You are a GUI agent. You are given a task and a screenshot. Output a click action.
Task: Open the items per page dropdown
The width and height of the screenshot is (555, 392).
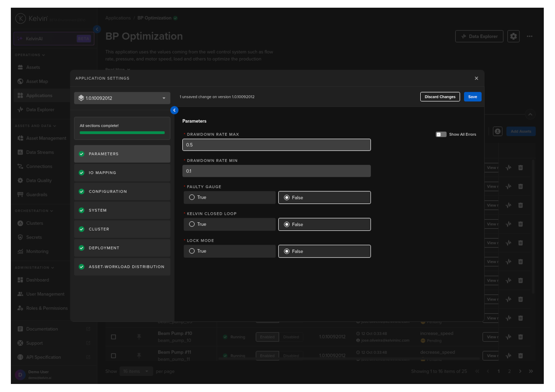[136, 371]
